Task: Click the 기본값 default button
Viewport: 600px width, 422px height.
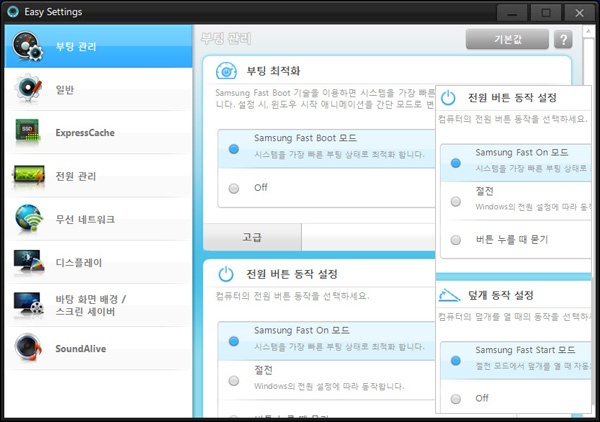Action: click(x=507, y=39)
